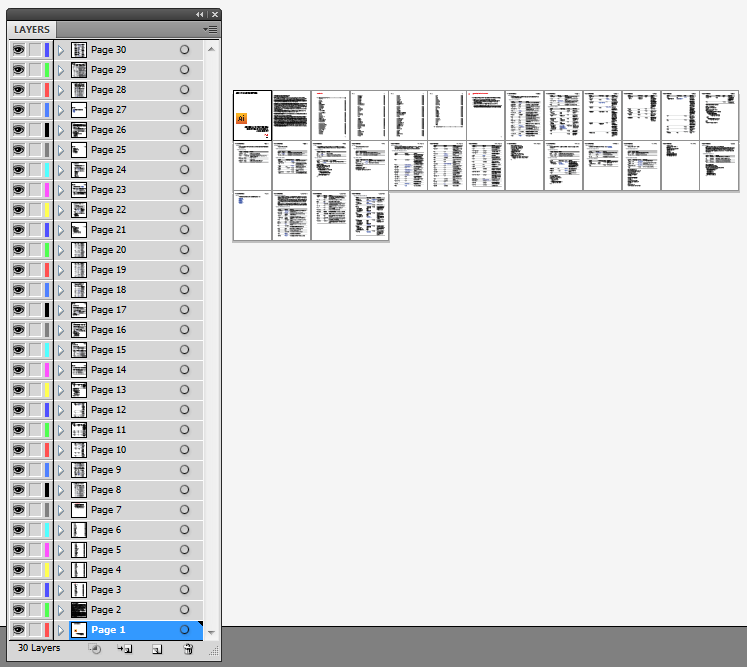Click target circle for Page 5 layer
Screen dimensions: 747x667
click(184, 550)
